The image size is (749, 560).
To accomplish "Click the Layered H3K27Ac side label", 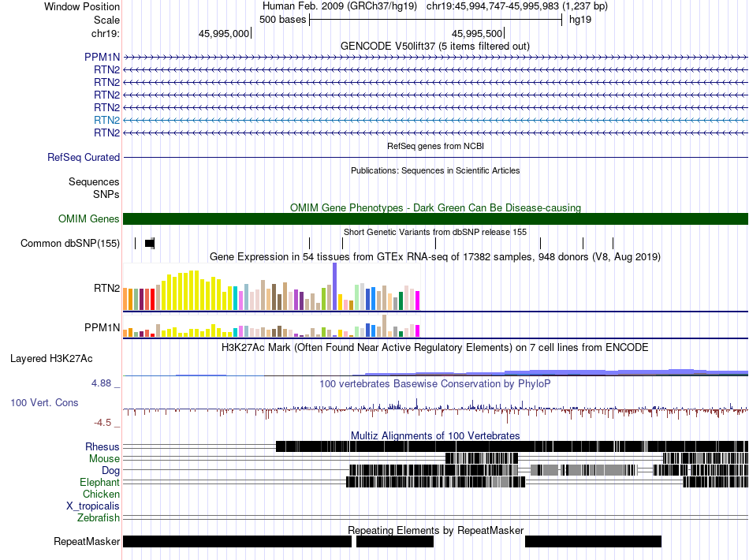I will point(51,358).
